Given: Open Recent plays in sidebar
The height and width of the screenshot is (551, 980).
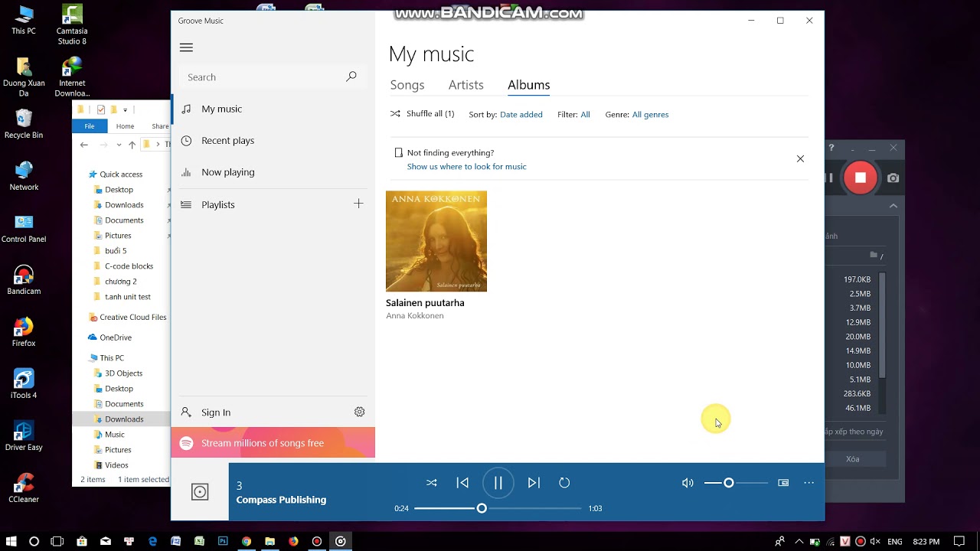Looking at the screenshot, I should pyautogui.click(x=273, y=141).
